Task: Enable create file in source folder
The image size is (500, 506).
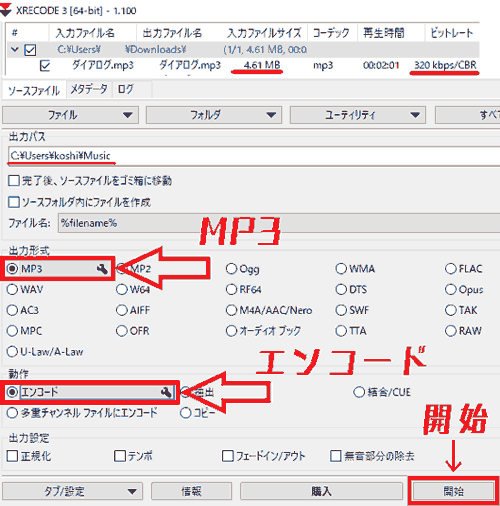Action: click(x=14, y=202)
